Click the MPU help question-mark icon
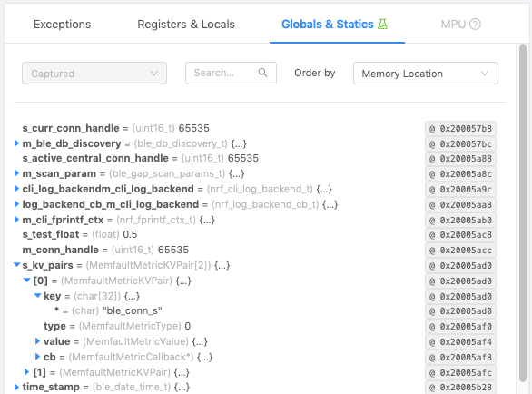The image size is (532, 394). click(x=475, y=25)
